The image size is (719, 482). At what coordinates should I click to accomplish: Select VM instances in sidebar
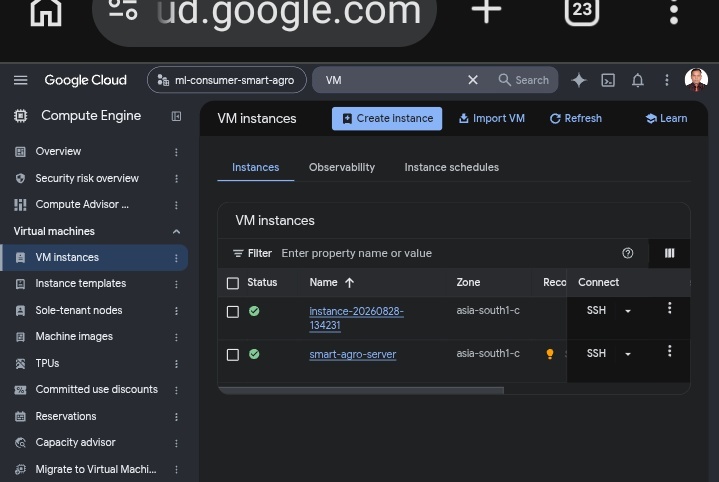(67, 257)
